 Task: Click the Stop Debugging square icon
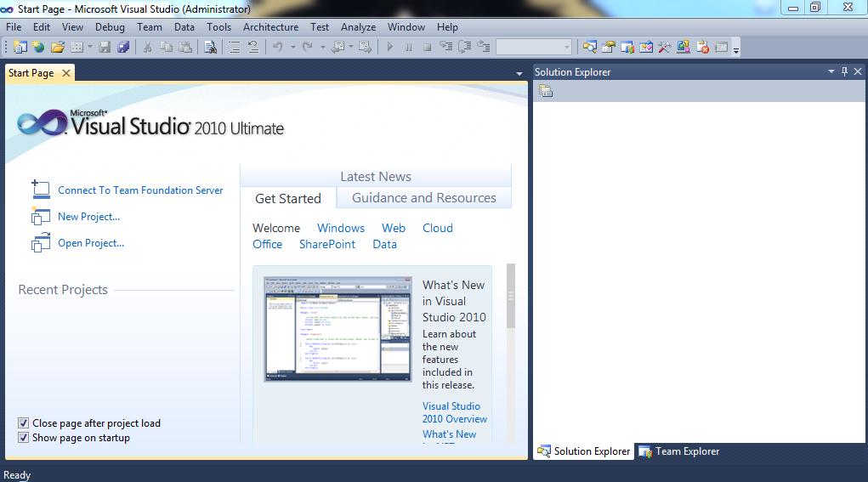click(427, 47)
